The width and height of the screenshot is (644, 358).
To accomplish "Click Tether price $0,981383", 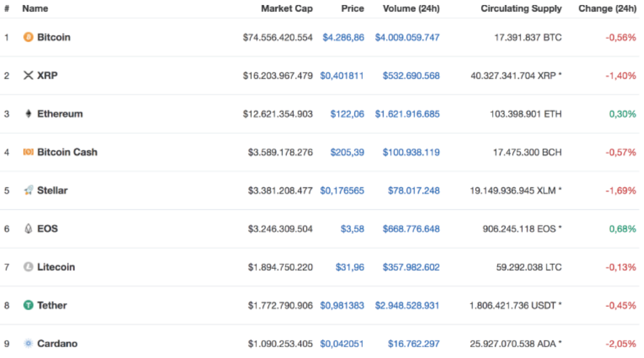I will [x=342, y=305].
